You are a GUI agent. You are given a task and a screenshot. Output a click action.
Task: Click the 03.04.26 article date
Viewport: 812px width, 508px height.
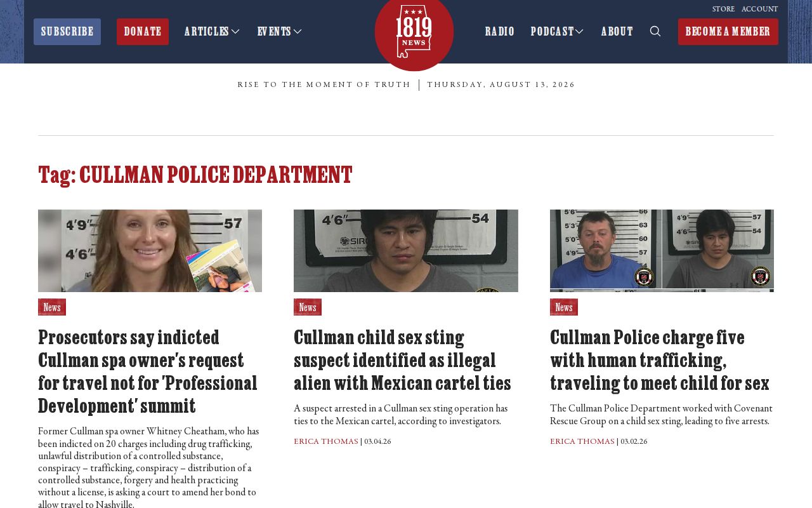pos(377,441)
